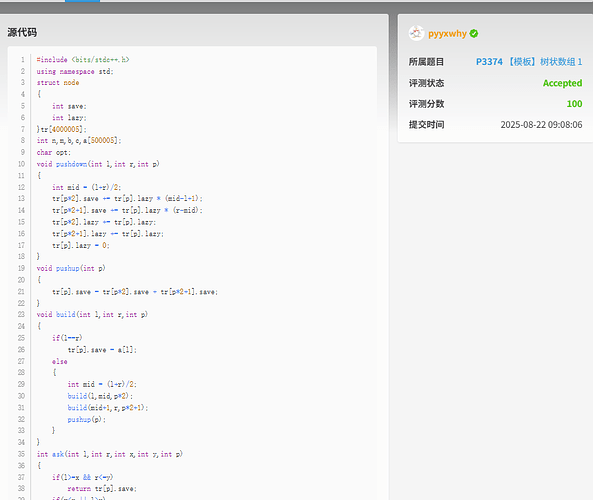Click the green verified badge next to pyyxwhy
Image resolution: width=593 pixels, height=500 pixels.
(473, 34)
